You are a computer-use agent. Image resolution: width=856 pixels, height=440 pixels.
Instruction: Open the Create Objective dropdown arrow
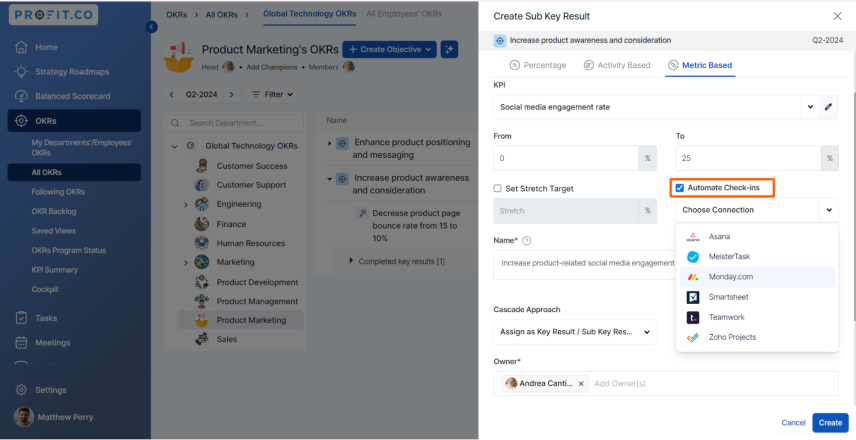(429, 49)
